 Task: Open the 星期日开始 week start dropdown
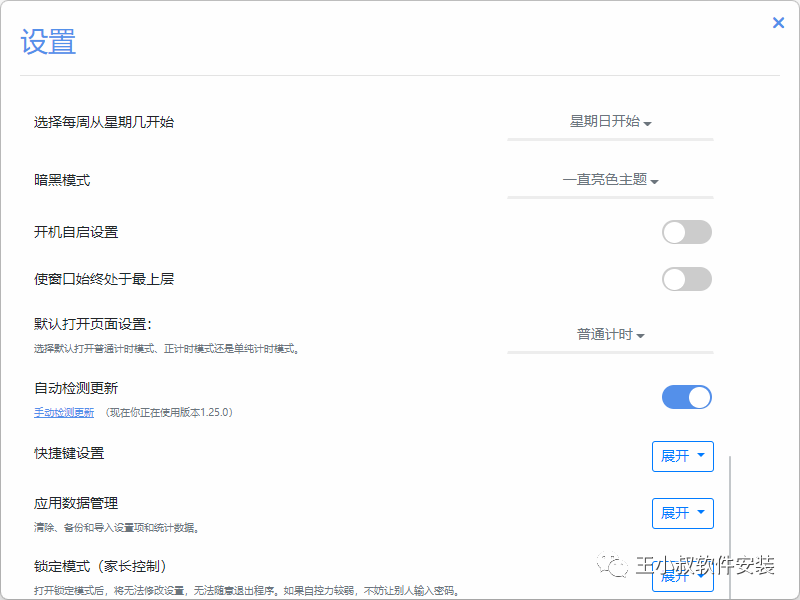[610, 122]
